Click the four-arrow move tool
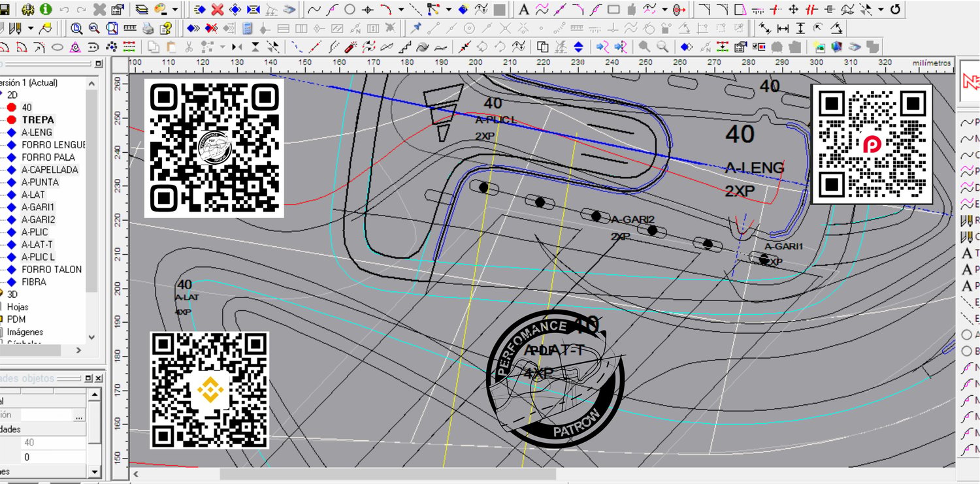980x484 pixels. point(794,10)
